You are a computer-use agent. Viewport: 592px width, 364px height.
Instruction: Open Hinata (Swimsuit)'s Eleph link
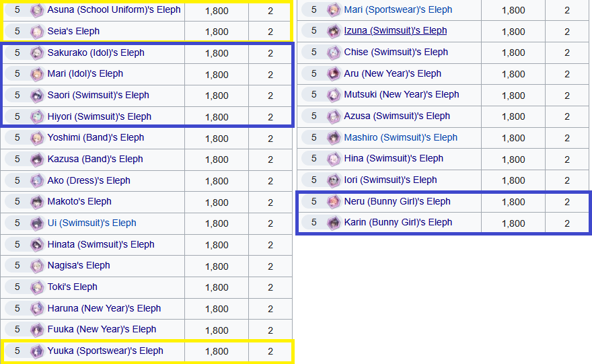click(101, 244)
